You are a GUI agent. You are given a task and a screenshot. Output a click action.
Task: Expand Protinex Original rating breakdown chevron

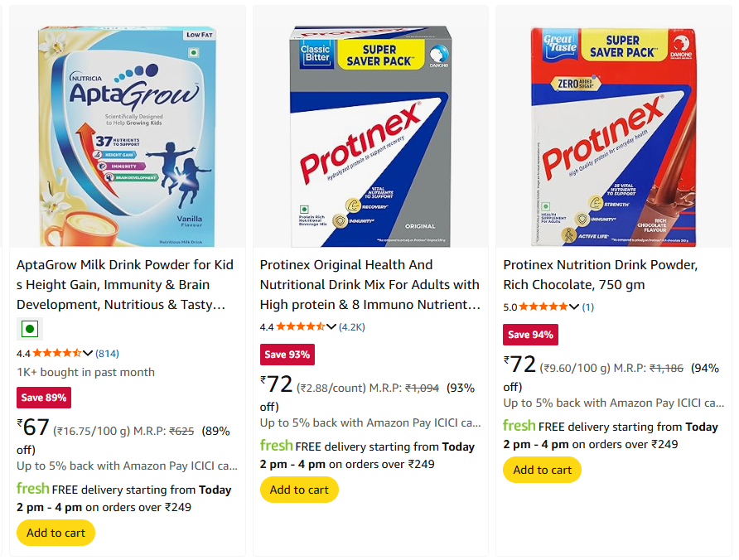click(x=331, y=327)
